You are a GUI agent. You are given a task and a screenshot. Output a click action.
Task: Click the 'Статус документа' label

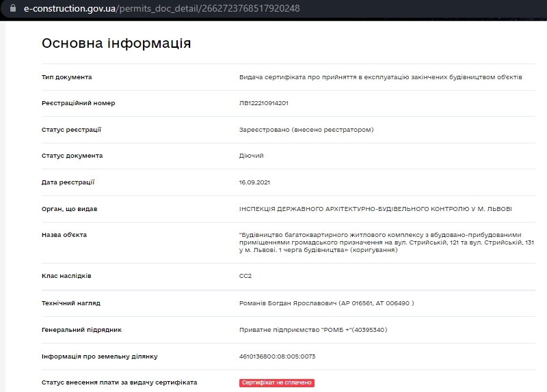pyautogui.click(x=72, y=156)
